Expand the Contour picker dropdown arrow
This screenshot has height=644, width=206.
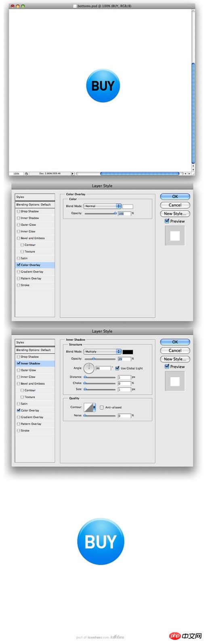(x=94, y=408)
